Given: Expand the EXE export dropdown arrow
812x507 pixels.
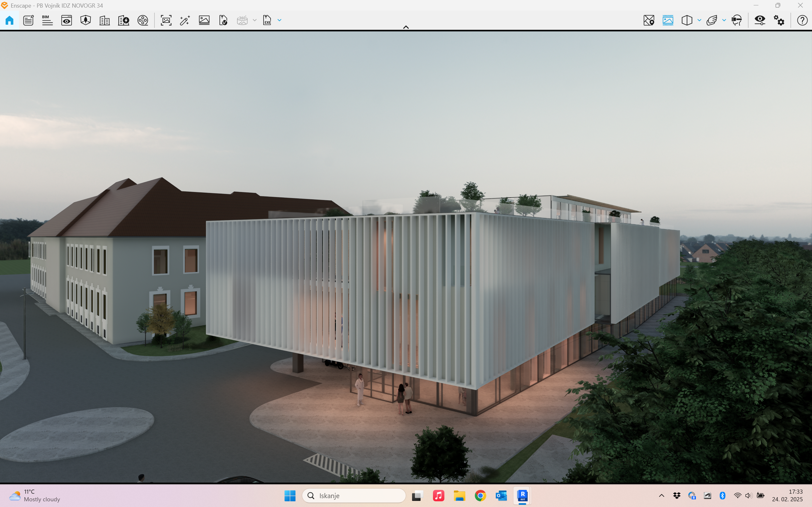Looking at the screenshot, I should pyautogui.click(x=279, y=21).
